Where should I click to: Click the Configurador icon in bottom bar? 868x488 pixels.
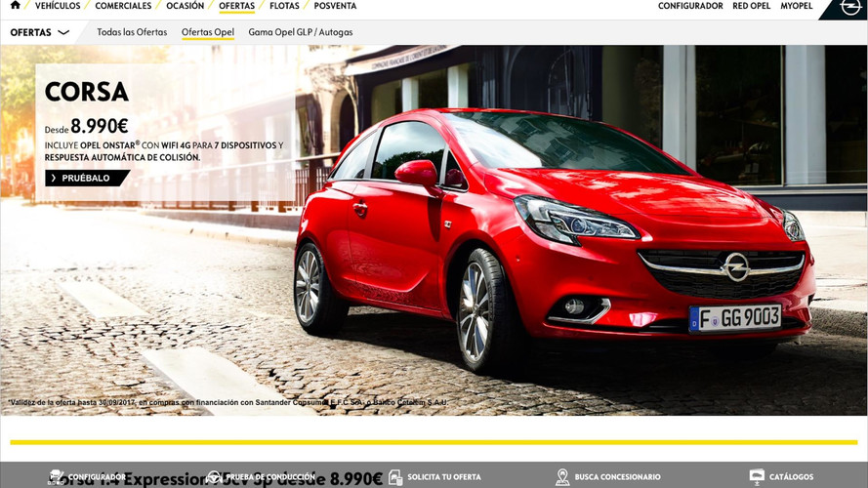[56, 477]
